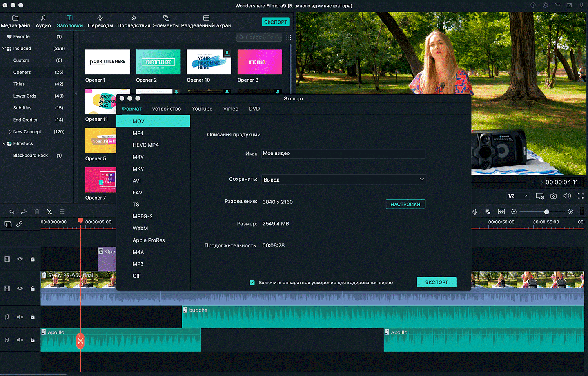
Task: Click the Имя video name field
Action: [x=343, y=154]
